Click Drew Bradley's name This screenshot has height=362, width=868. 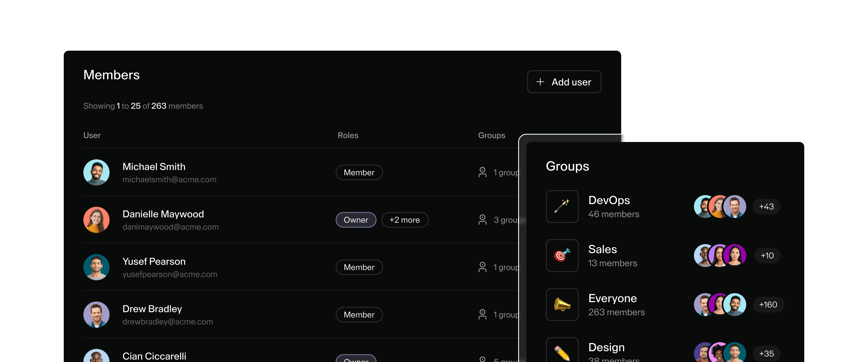(152, 309)
